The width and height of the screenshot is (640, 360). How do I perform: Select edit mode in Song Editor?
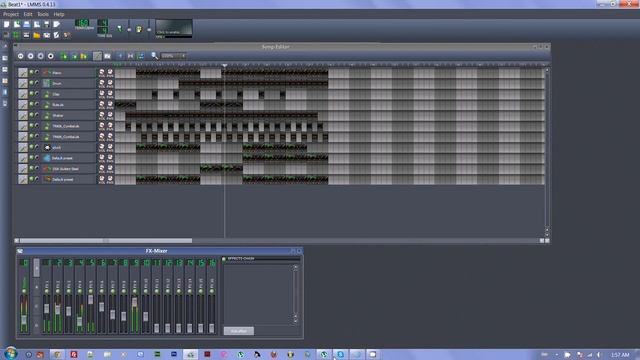pyautogui.click(x=107, y=56)
